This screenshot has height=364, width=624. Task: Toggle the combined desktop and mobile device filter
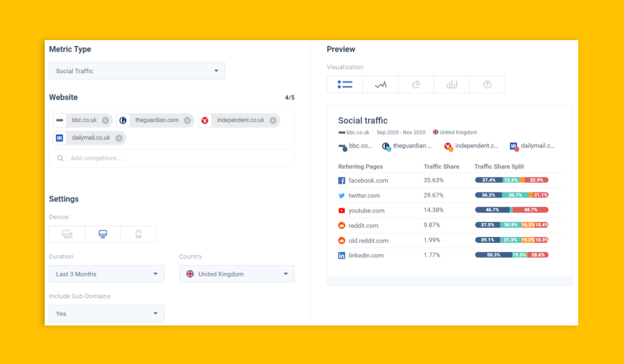[x=67, y=234]
